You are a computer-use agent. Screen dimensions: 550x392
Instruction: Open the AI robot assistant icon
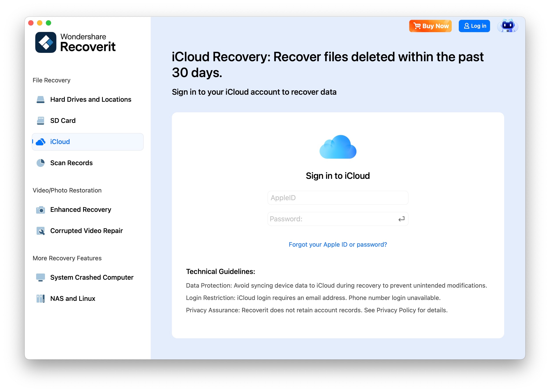pos(507,26)
